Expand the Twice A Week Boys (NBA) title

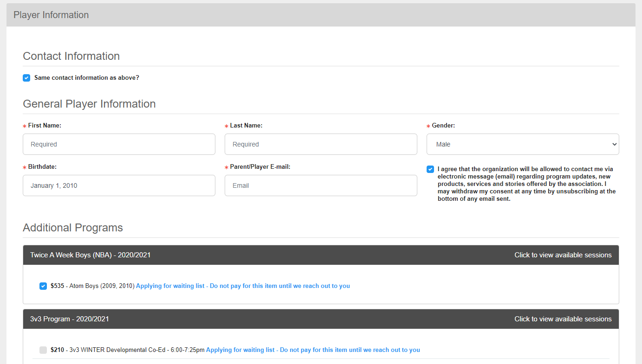(91, 255)
